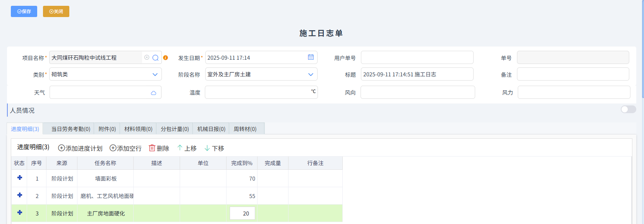The width and height of the screenshot is (644, 224).
Task: Click the 风向 input field
Action: 418,92
